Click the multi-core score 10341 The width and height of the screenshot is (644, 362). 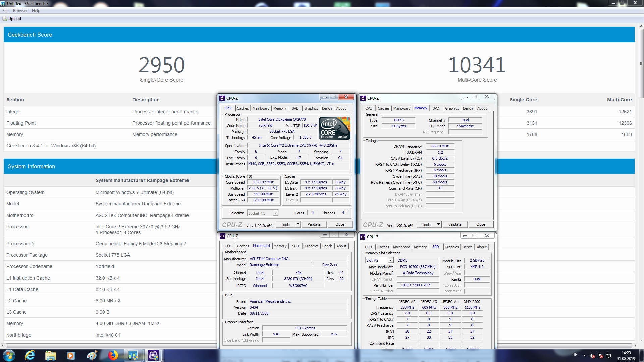click(x=477, y=65)
